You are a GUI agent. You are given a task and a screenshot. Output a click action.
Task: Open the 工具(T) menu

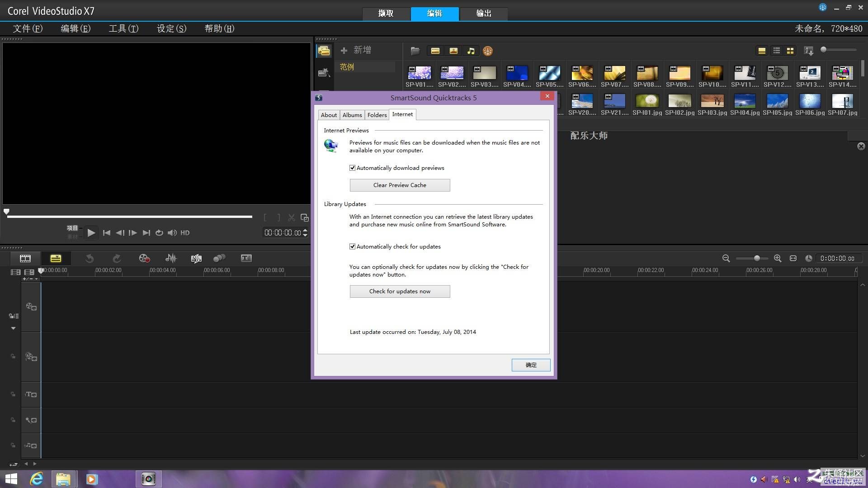tap(123, 28)
